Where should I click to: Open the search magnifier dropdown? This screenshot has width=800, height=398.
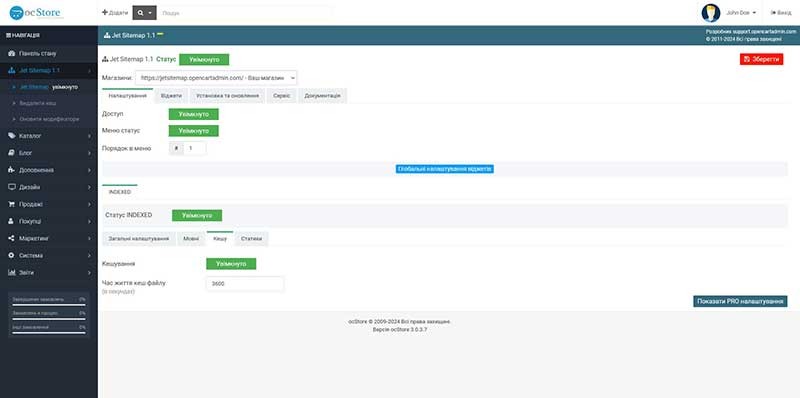coord(144,13)
